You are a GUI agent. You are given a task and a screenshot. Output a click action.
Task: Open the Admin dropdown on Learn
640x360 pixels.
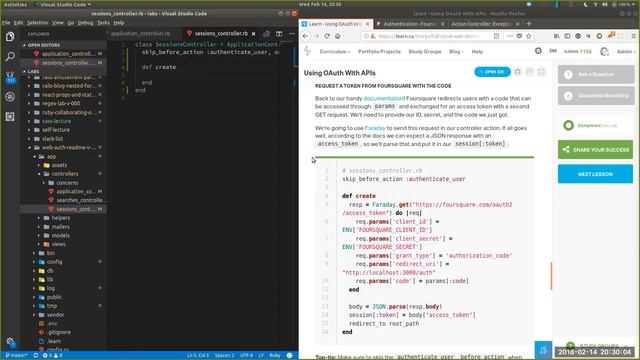[626, 52]
